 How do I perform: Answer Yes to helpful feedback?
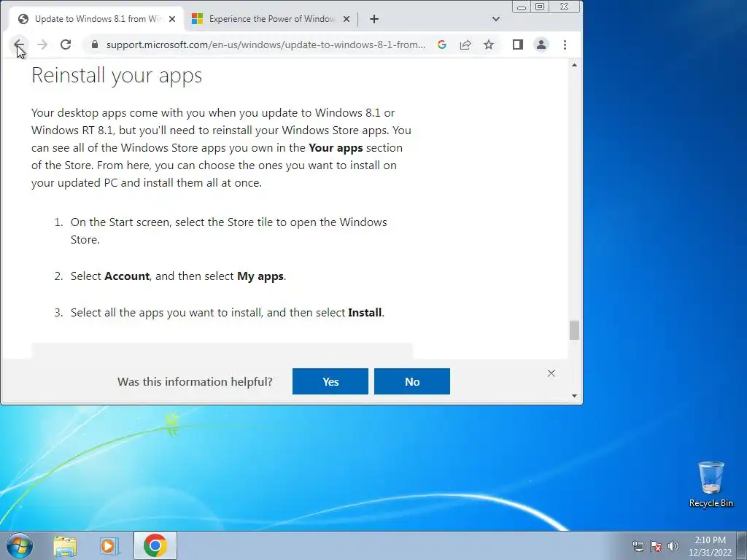[x=330, y=381]
